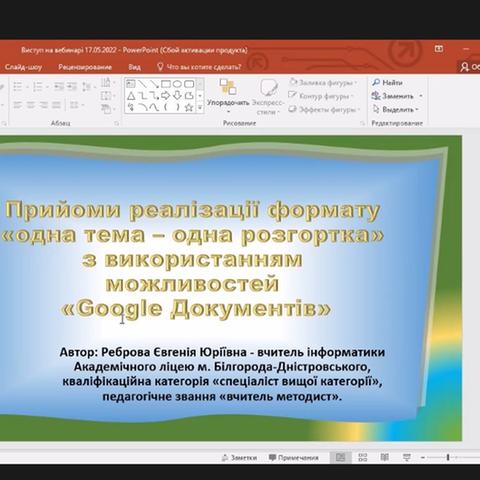Justify the paragraph text
Screen dimensions: 480x480
(x=56, y=105)
